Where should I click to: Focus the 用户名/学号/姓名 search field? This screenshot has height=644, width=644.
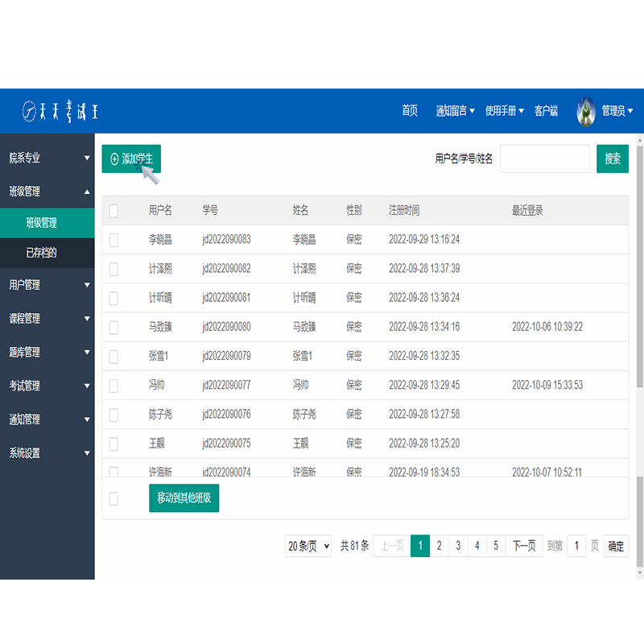coord(545,159)
